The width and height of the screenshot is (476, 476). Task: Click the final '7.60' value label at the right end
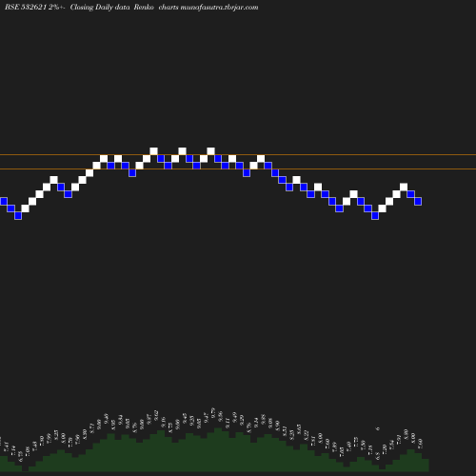pos(421,444)
